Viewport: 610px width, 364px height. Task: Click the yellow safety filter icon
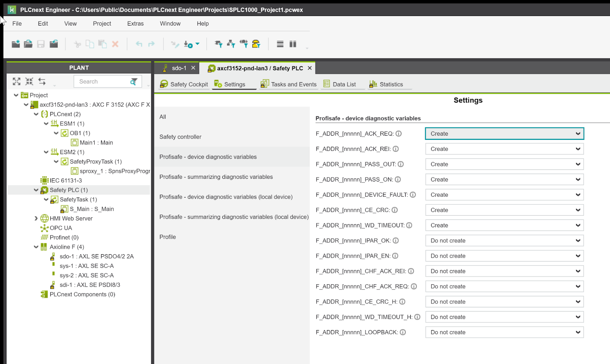pos(256,44)
